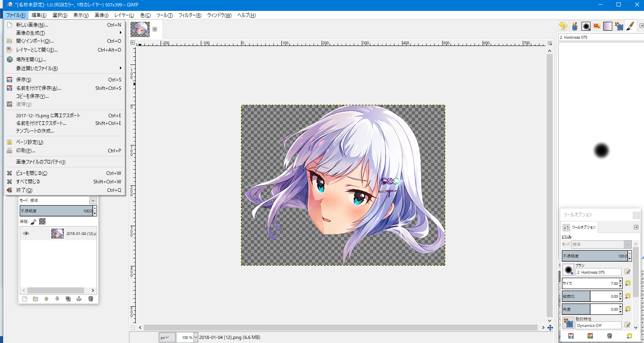644x343 pixels.
Task: Click the Dynamics Off name field
Action: [x=599, y=325]
